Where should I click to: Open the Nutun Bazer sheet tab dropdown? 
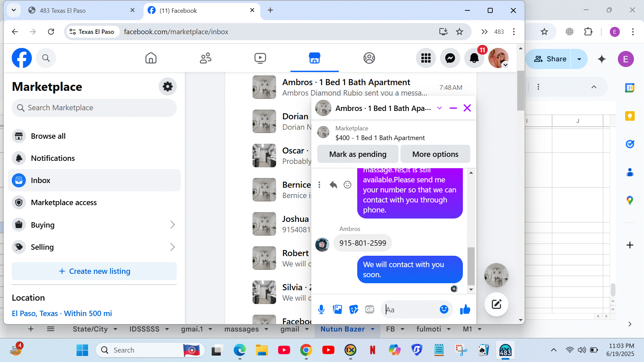[373, 329]
